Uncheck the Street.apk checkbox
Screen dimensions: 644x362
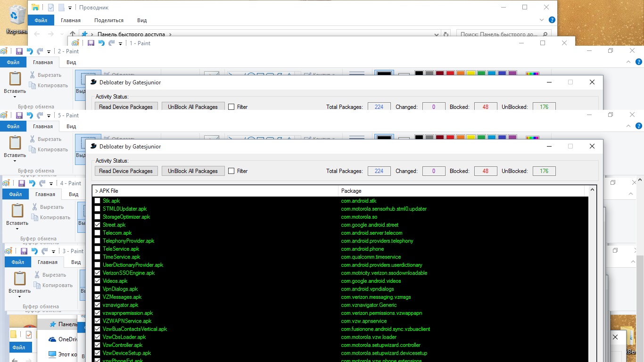pyautogui.click(x=98, y=225)
